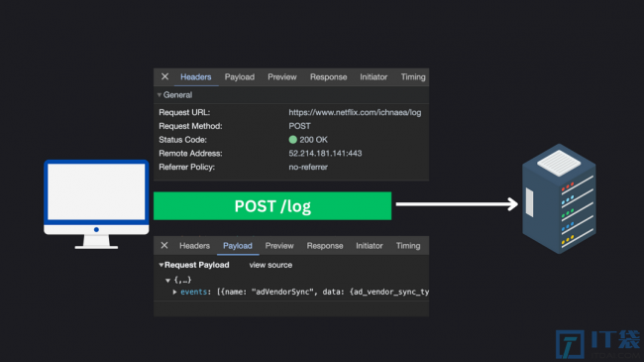
Task: Click the desktop computer monitor icon
Action: 96,204
